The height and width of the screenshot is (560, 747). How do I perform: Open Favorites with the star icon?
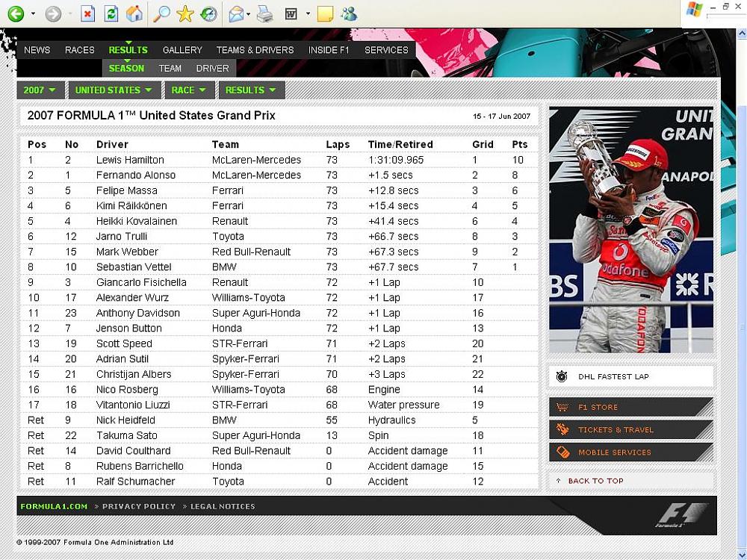(x=185, y=13)
